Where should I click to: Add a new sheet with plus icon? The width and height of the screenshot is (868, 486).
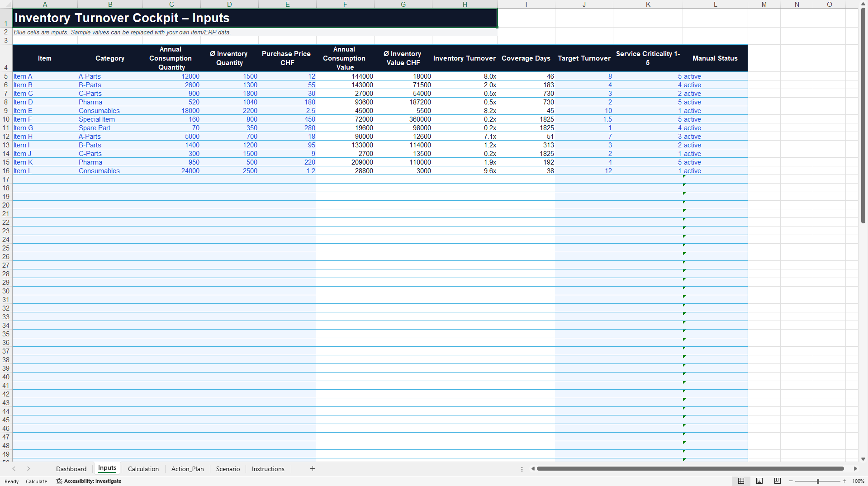(x=313, y=469)
